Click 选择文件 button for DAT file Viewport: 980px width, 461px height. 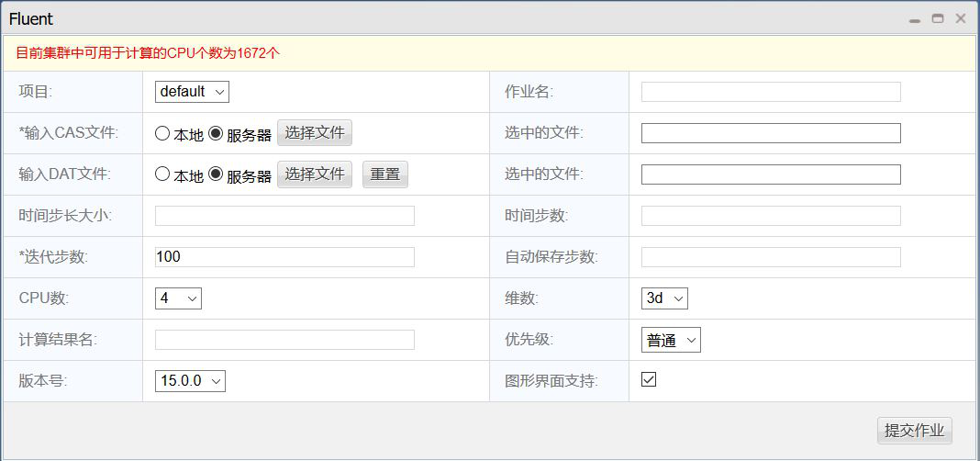315,174
